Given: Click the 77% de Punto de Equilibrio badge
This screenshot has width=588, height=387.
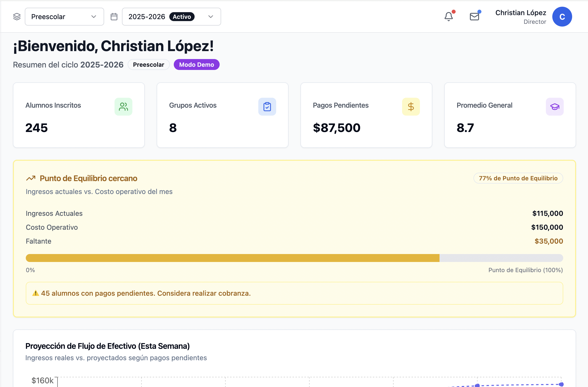Looking at the screenshot, I should point(518,178).
